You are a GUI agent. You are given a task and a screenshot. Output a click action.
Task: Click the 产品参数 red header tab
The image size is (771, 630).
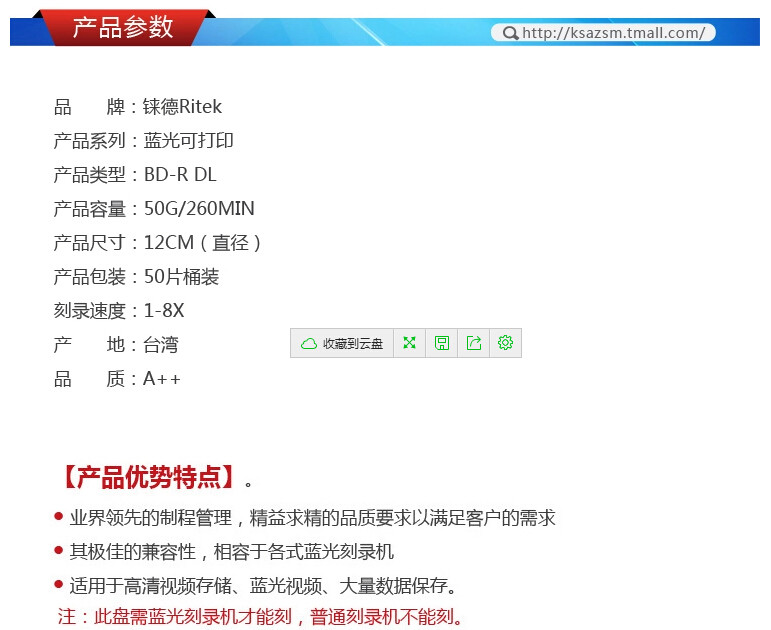123,27
